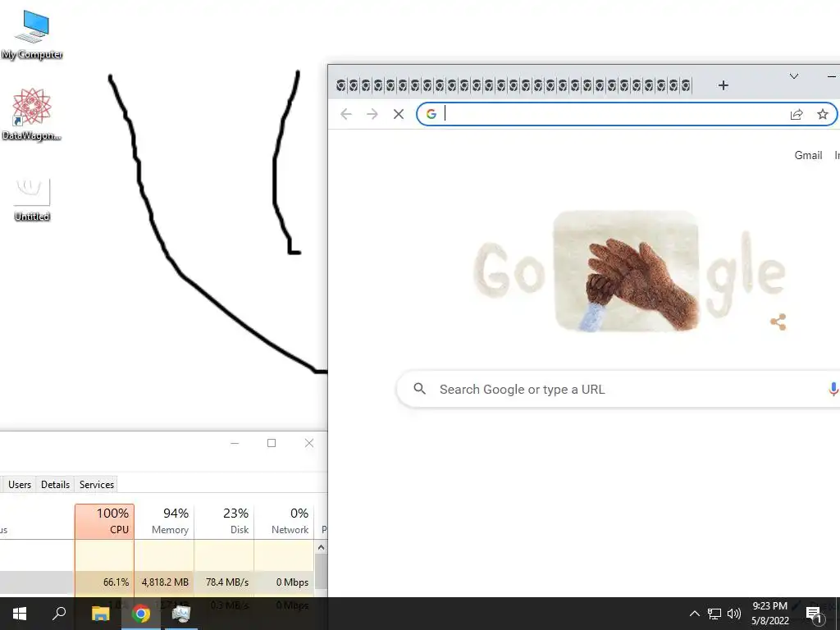840x630 pixels.
Task: Switch to Users tab in Task Manager
Action: 20,484
